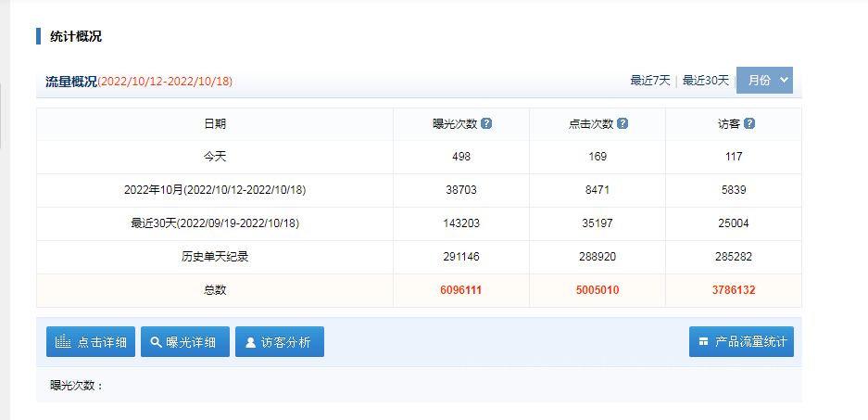The width and height of the screenshot is (868, 420).
Task: Switch to 最近30天 view
Action: [706, 81]
